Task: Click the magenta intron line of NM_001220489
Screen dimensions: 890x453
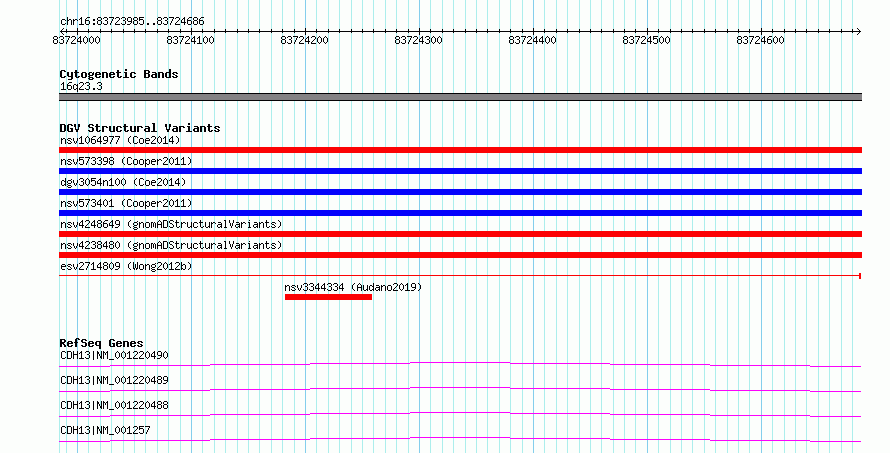Action: click(x=460, y=389)
